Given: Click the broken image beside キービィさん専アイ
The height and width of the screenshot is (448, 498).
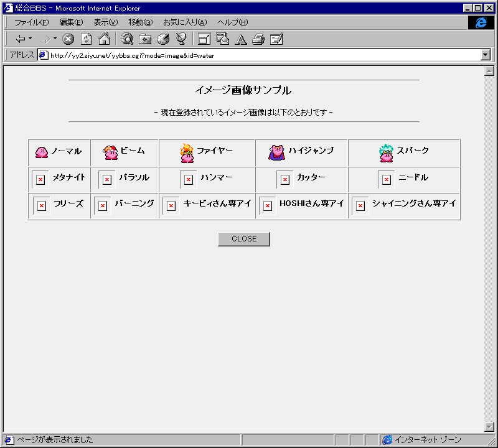Looking at the screenshot, I should pyautogui.click(x=171, y=206).
